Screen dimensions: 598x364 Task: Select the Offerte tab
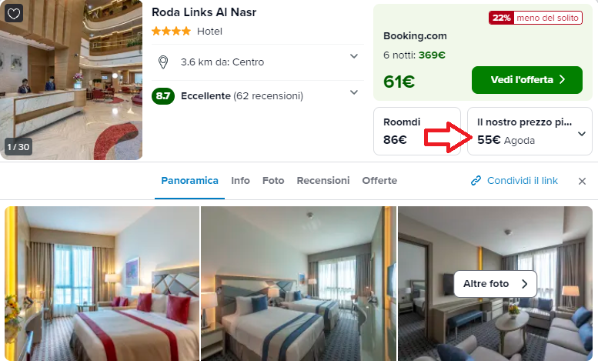379,181
